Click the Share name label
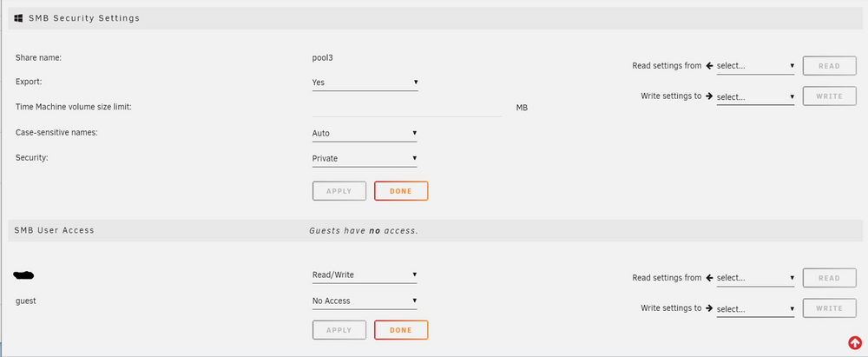The height and width of the screenshot is (357, 868). (38, 57)
